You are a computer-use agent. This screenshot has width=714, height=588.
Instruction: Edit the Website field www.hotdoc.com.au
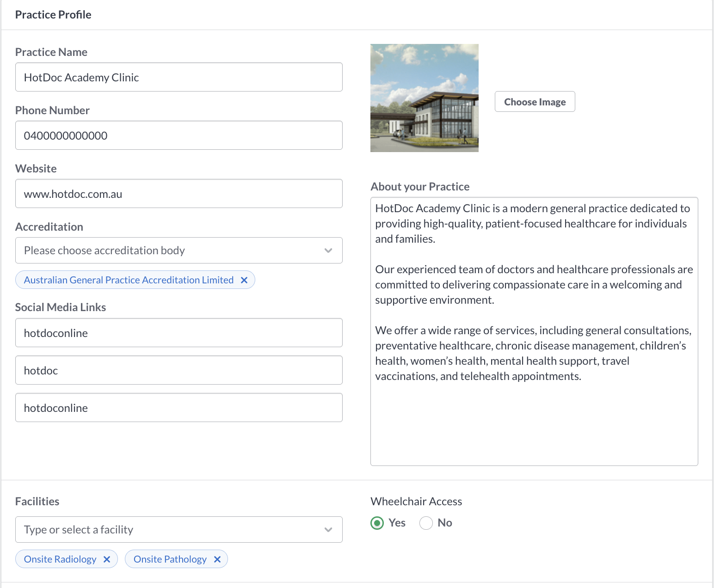coord(179,194)
